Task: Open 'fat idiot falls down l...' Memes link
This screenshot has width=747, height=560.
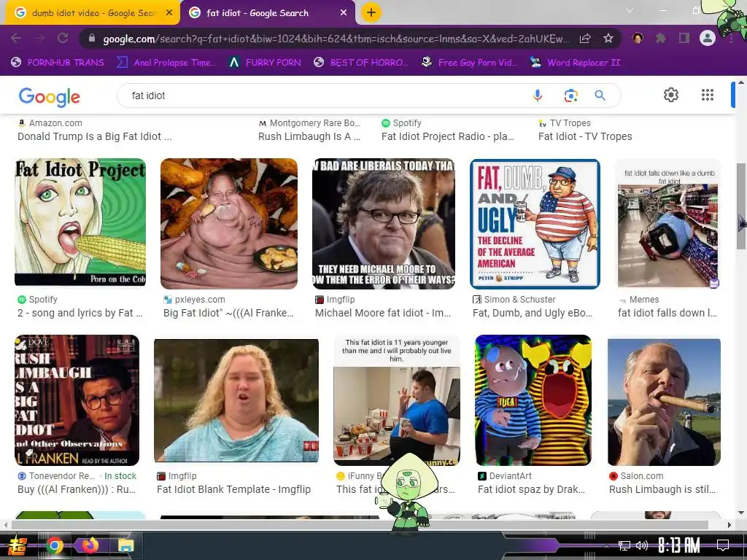Action: point(667,313)
